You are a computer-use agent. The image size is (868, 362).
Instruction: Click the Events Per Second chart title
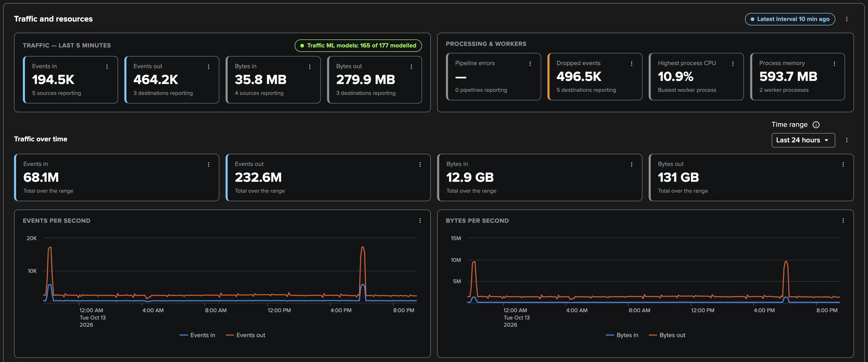pos(57,221)
